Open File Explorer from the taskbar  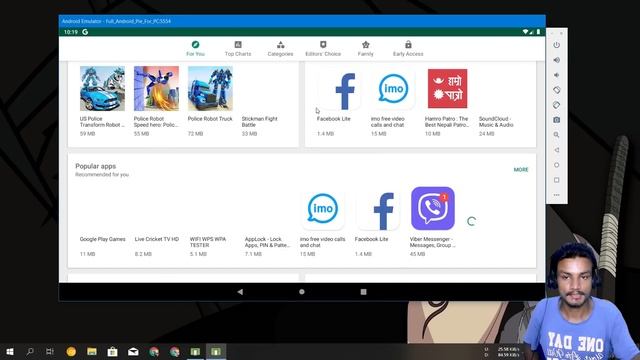click(x=92, y=351)
